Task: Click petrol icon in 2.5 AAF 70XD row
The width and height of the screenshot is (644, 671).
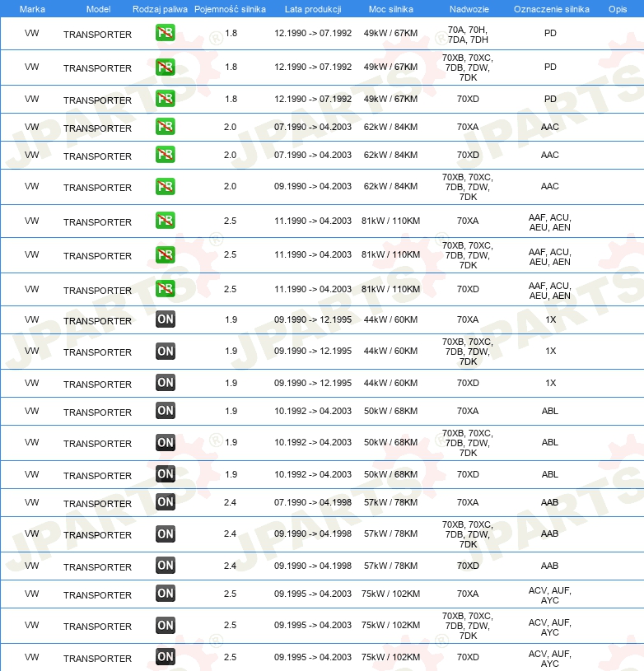Action: (166, 289)
